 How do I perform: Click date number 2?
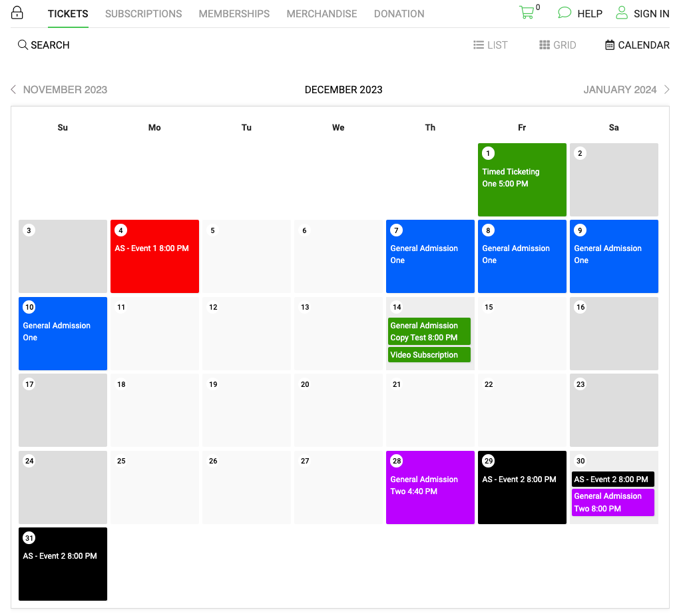(580, 153)
